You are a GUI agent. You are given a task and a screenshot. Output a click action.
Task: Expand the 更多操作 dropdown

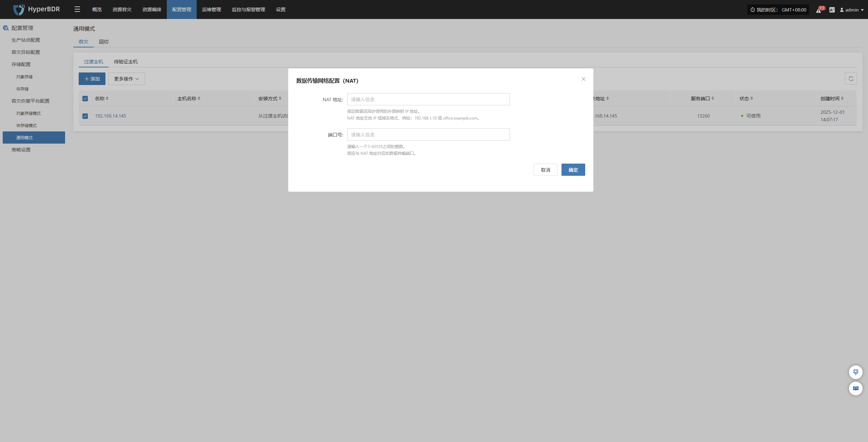point(126,79)
